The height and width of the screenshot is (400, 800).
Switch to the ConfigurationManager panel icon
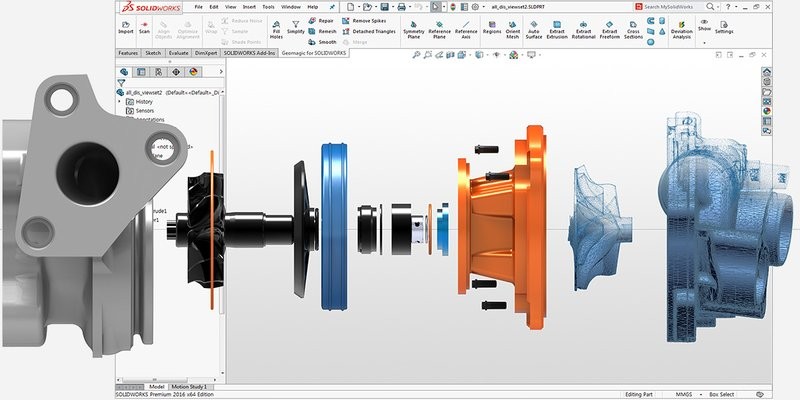pos(158,72)
